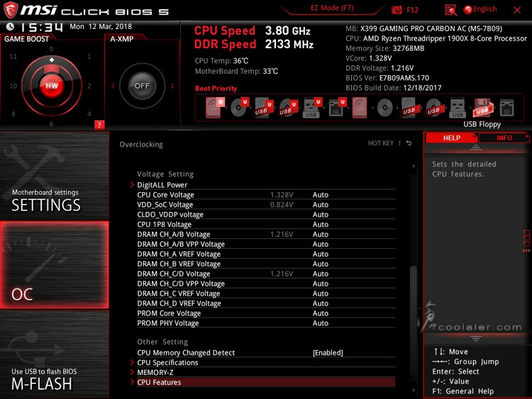Select the UEFI USB key boot icon
Viewport: 532px width, 399px height.
tap(313, 108)
